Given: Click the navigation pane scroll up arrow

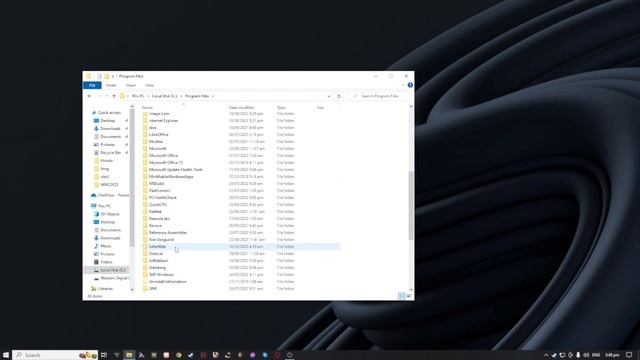Looking at the screenshot, I should coord(132,107).
